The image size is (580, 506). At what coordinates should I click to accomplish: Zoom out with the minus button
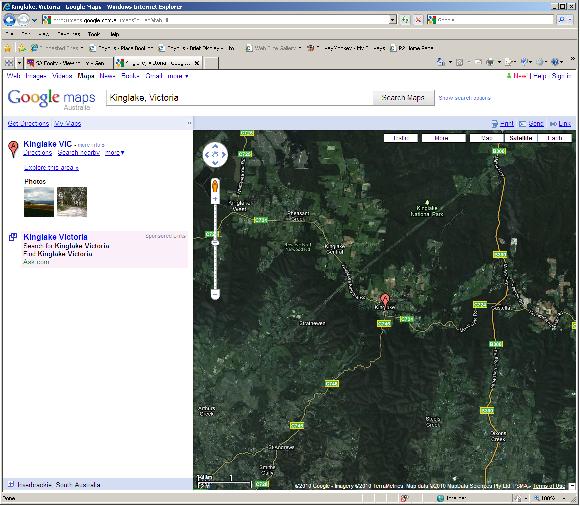[x=215, y=294]
